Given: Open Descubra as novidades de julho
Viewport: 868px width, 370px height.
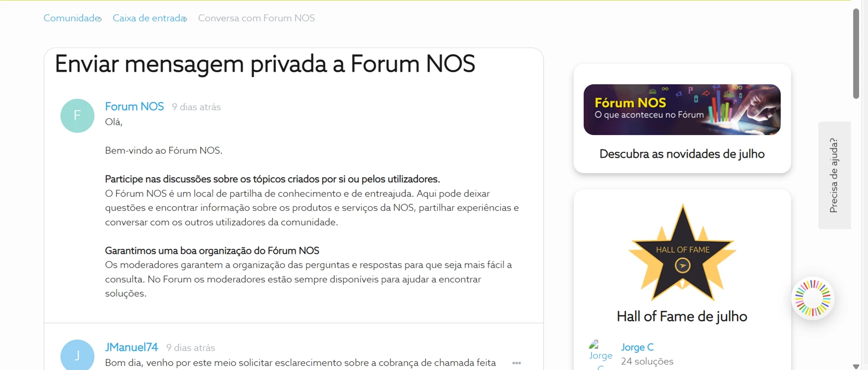Looking at the screenshot, I should coord(682,154).
